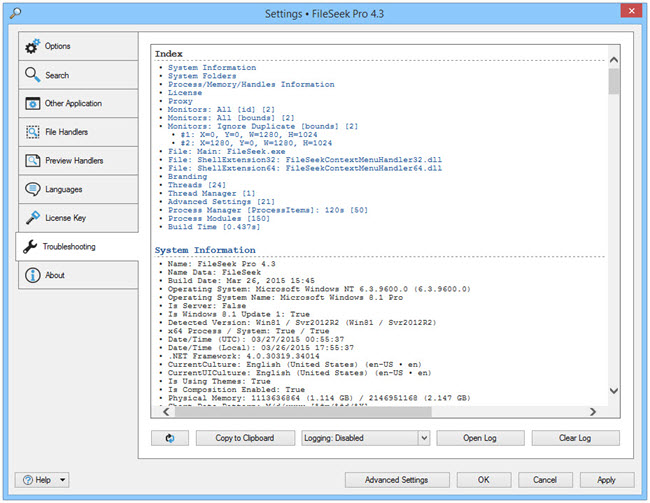Click the 'Is Server: False' line
The height and width of the screenshot is (503, 650).
click(x=207, y=306)
